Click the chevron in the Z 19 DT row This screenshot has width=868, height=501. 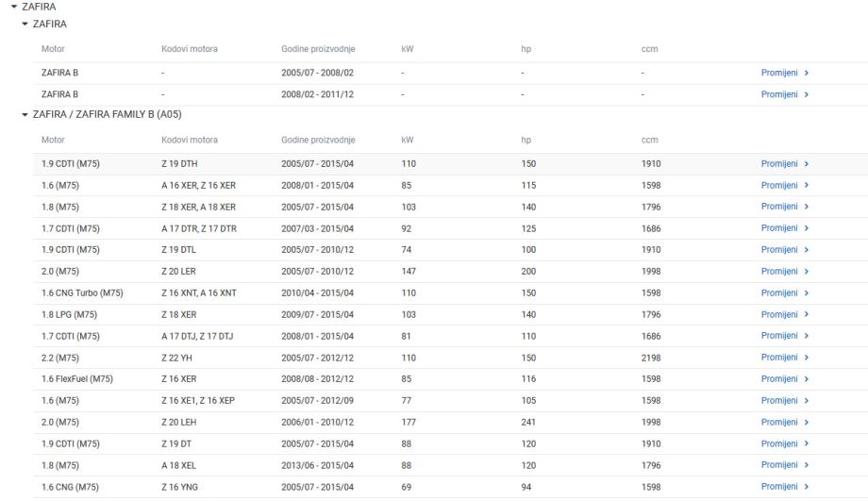(807, 443)
